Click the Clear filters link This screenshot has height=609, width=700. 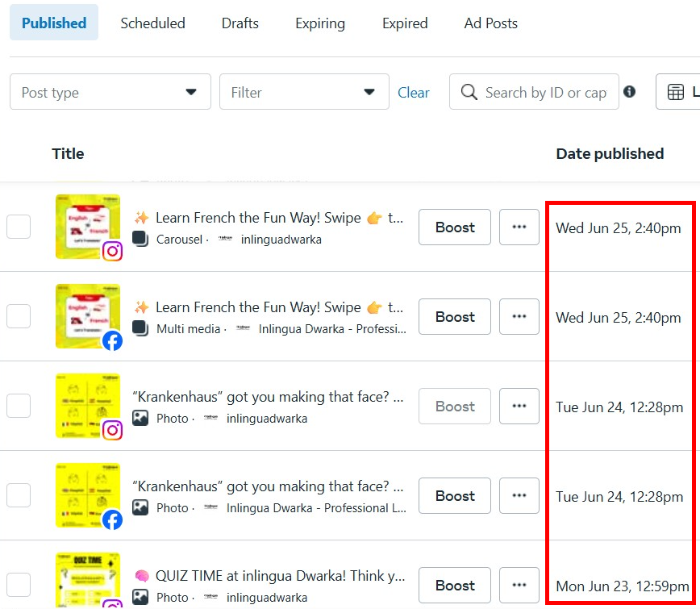click(x=414, y=93)
